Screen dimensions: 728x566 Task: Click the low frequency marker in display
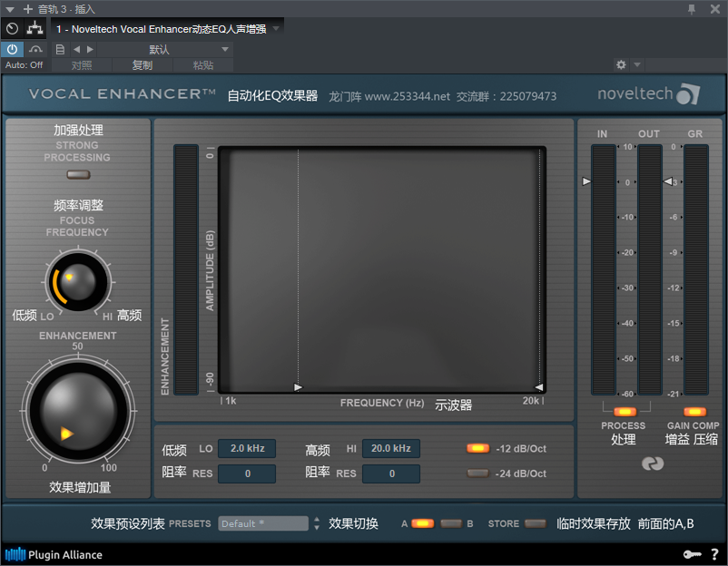click(x=298, y=387)
